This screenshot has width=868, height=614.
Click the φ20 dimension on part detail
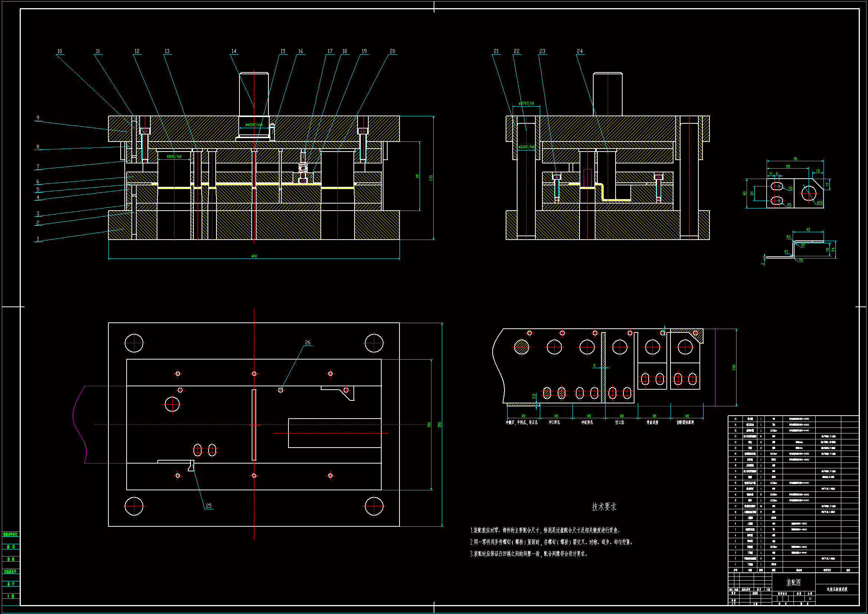pos(819,203)
